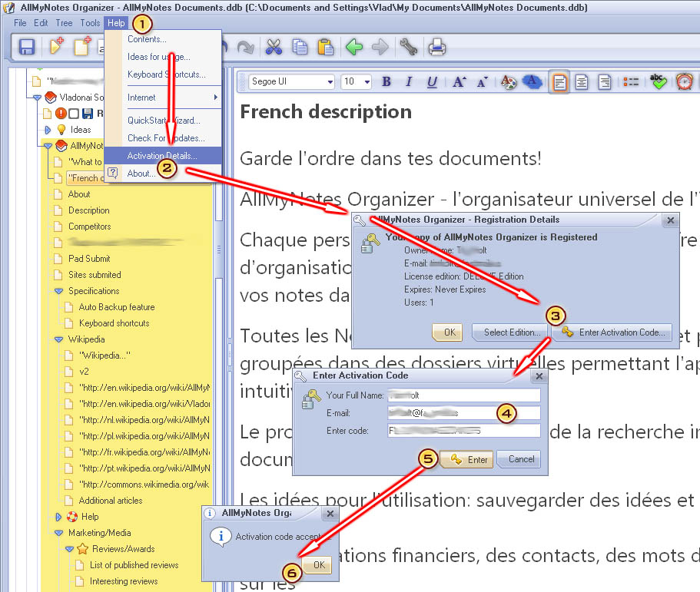This screenshot has height=592, width=700.
Task: Collapse the AllMyNotes tree node
Action: (48, 146)
